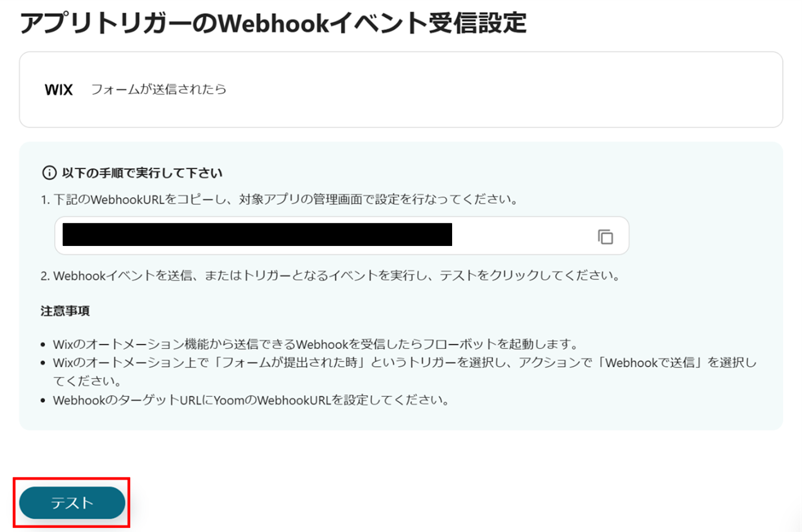Click step 1 Webhook URL copy instruction
The image size is (802, 532).
pyautogui.click(x=279, y=199)
